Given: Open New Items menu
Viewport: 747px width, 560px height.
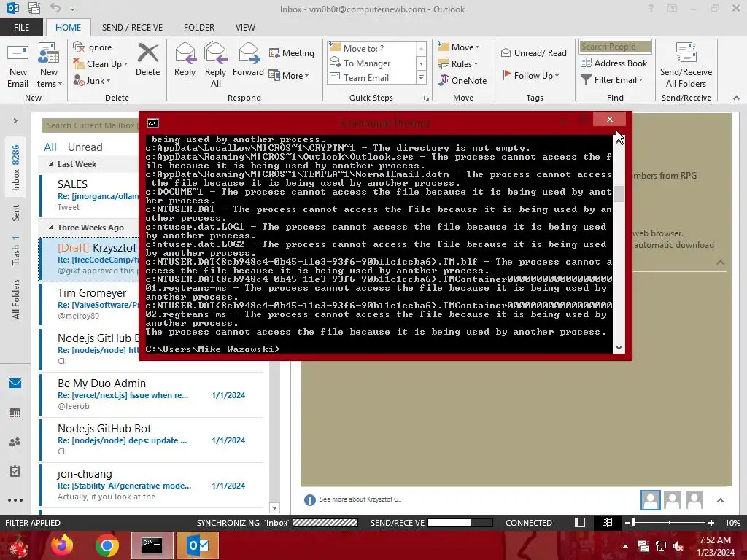Looking at the screenshot, I should coord(49,66).
